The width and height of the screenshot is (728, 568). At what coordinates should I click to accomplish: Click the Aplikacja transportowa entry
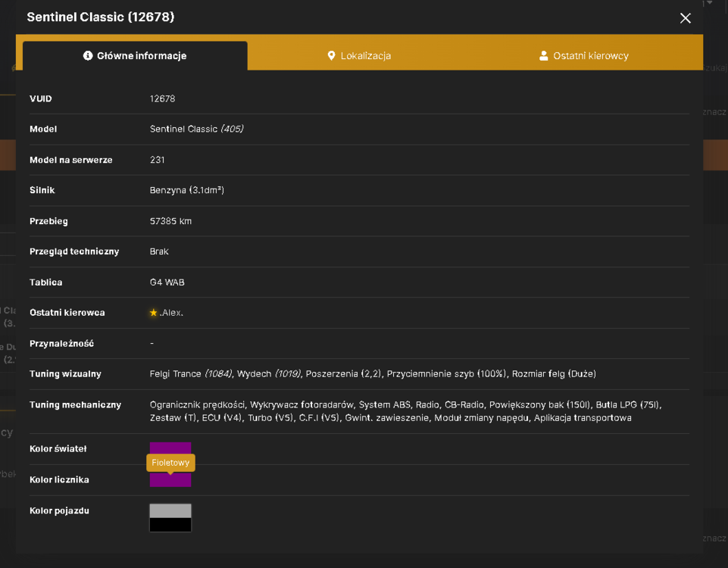click(x=583, y=418)
